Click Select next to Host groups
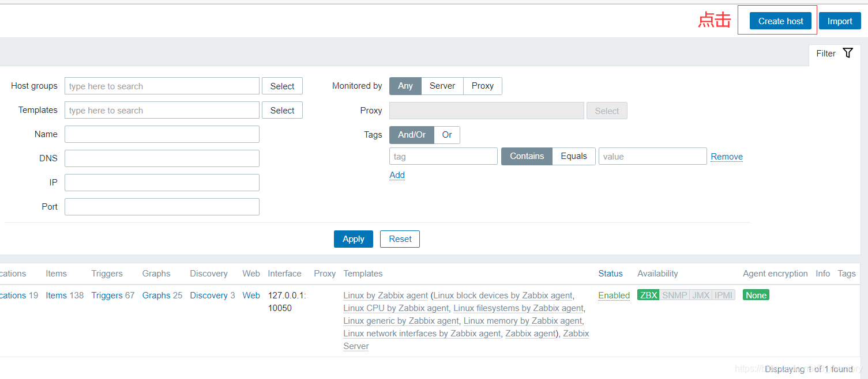 tap(282, 86)
